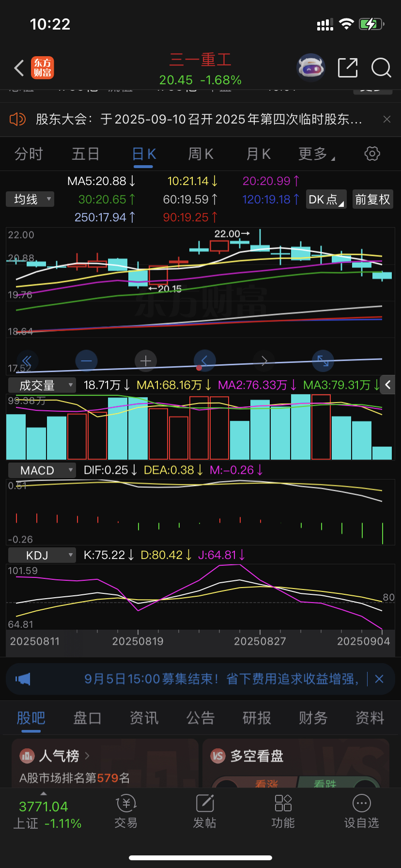Open 上证 index 3771.04 quote
The height and width of the screenshot is (868, 401).
(47, 815)
